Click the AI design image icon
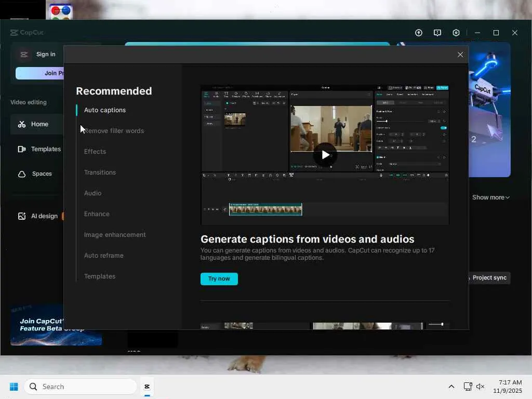This screenshot has height=399, width=532. 22,216
